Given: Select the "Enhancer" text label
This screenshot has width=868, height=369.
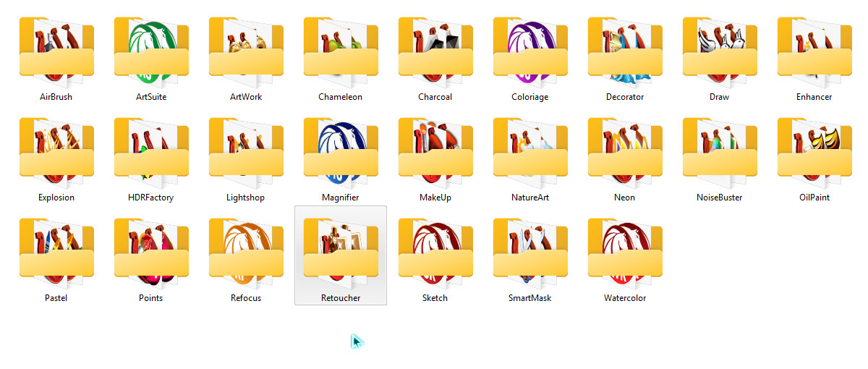Looking at the screenshot, I should point(814,97).
